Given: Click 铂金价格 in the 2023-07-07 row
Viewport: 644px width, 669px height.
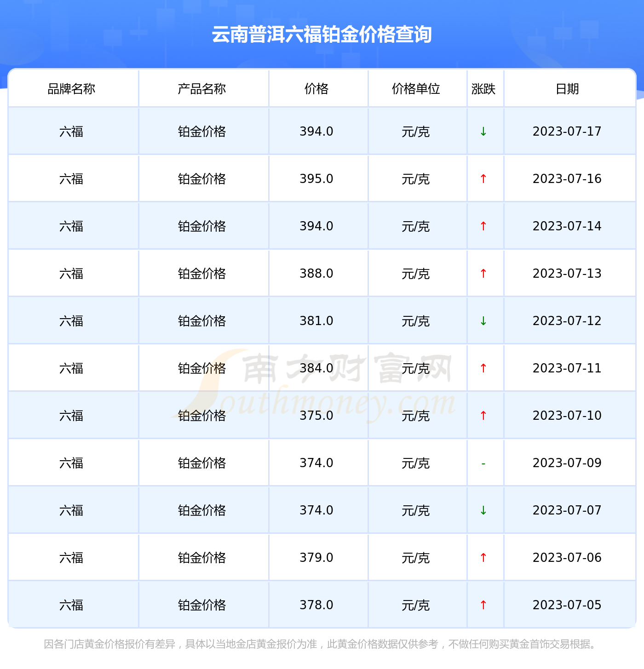Looking at the screenshot, I should pos(202,511).
